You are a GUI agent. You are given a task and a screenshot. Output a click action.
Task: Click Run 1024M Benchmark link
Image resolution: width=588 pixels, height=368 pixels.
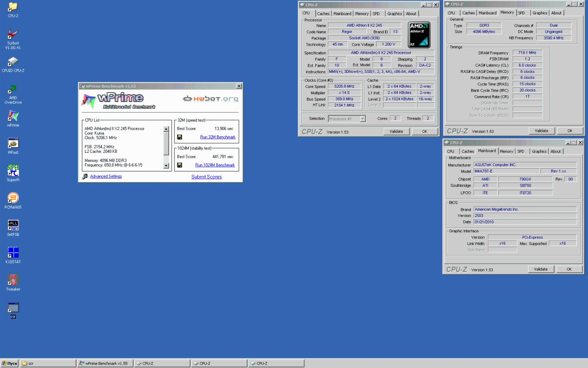[x=215, y=165]
